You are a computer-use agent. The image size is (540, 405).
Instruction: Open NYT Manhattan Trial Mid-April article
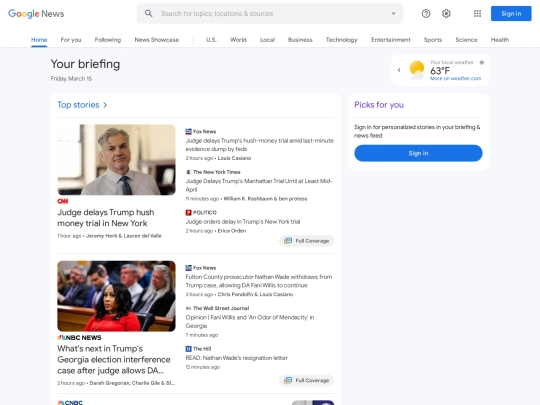click(259, 185)
